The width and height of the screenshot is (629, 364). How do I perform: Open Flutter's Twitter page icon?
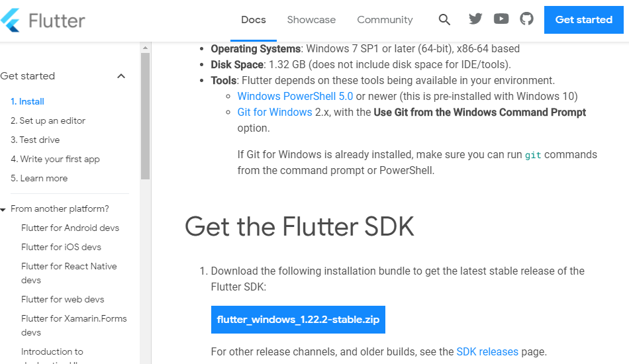475,19
